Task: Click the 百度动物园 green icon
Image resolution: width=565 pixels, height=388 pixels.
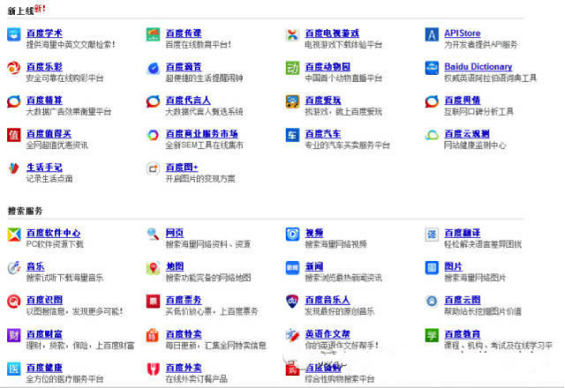Action: pos(292,68)
